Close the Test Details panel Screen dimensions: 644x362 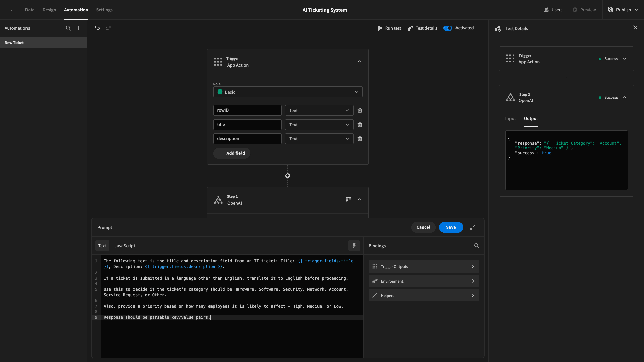[x=635, y=28]
